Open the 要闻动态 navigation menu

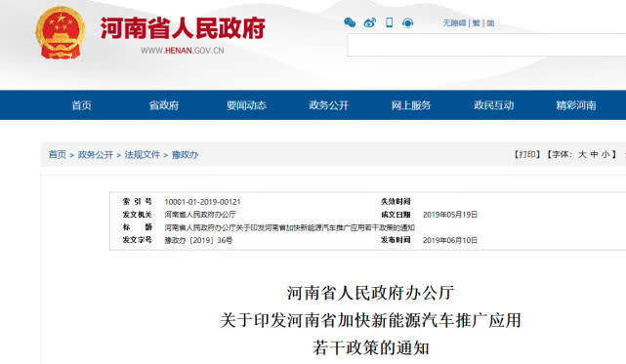coord(246,105)
